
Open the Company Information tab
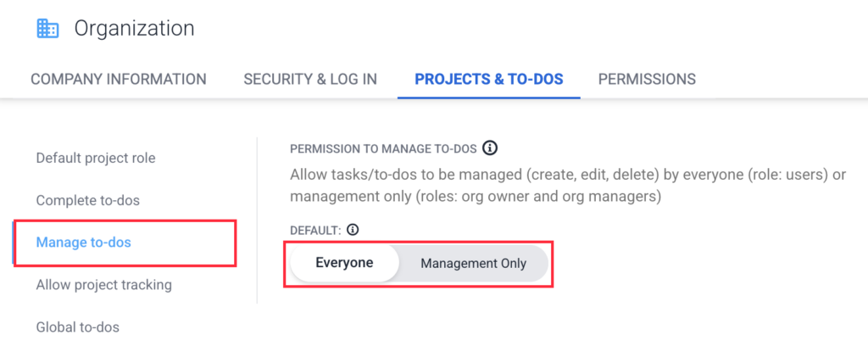click(119, 79)
